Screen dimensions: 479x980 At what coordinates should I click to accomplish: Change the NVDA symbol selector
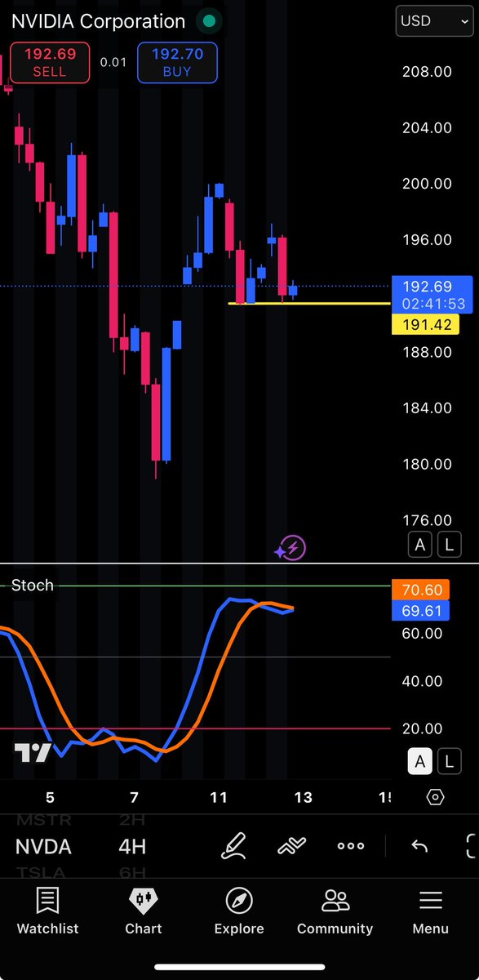[43, 847]
